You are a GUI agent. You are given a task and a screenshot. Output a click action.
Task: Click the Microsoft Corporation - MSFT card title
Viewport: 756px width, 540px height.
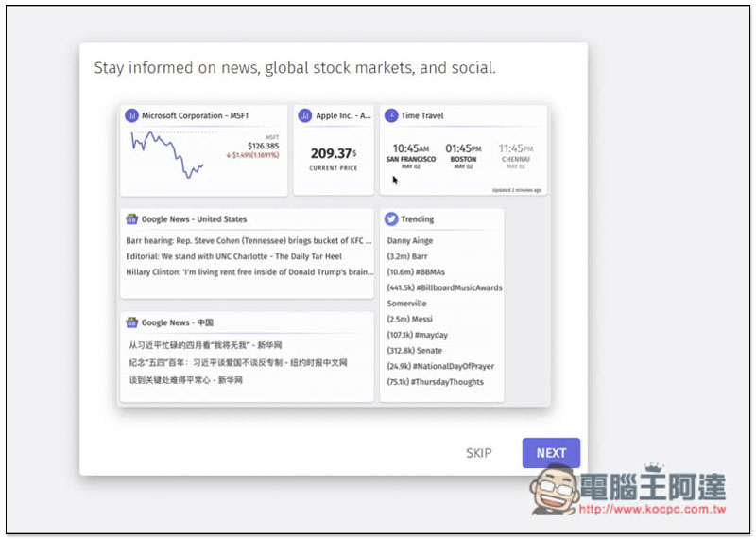196,115
